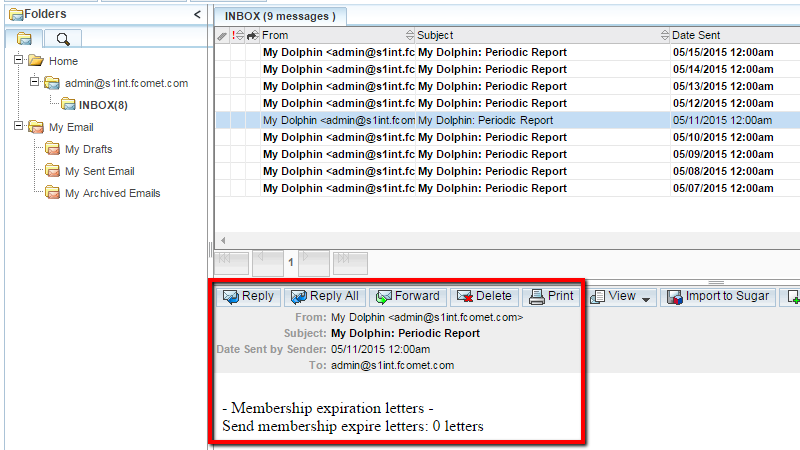This screenshot has height=450, width=800.
Task: Click Reply All in message toolbar
Action: point(324,296)
